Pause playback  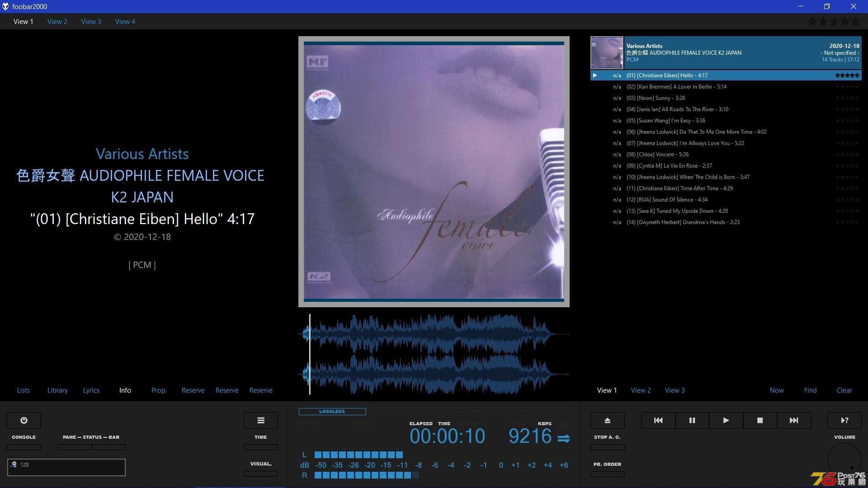pyautogui.click(x=692, y=420)
